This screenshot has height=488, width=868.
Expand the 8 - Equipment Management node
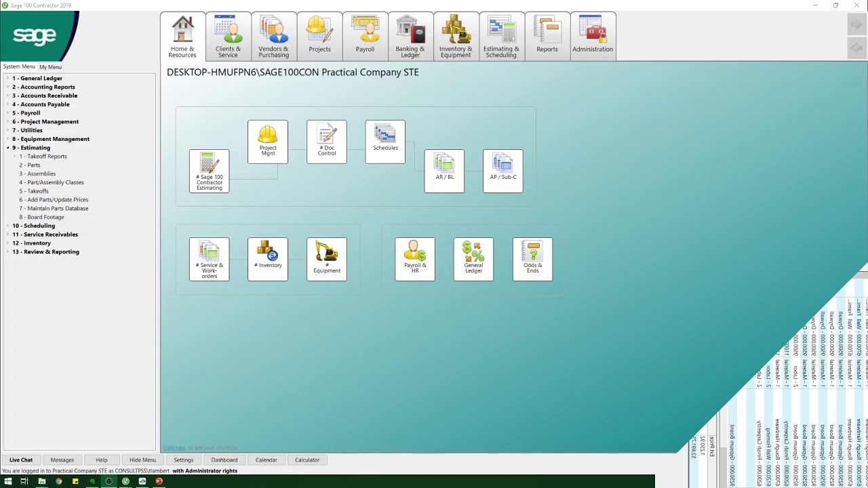click(x=7, y=139)
